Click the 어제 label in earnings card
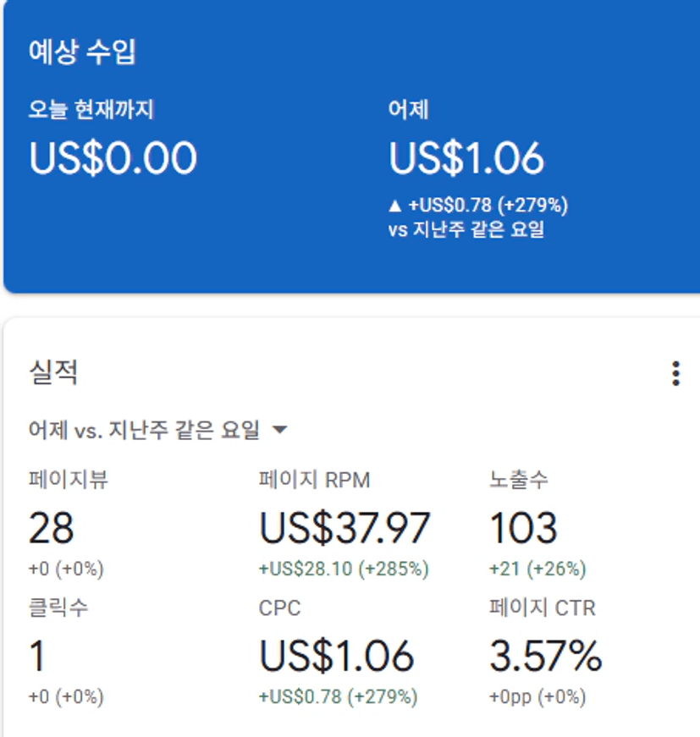This screenshot has width=700, height=737. click(410, 109)
